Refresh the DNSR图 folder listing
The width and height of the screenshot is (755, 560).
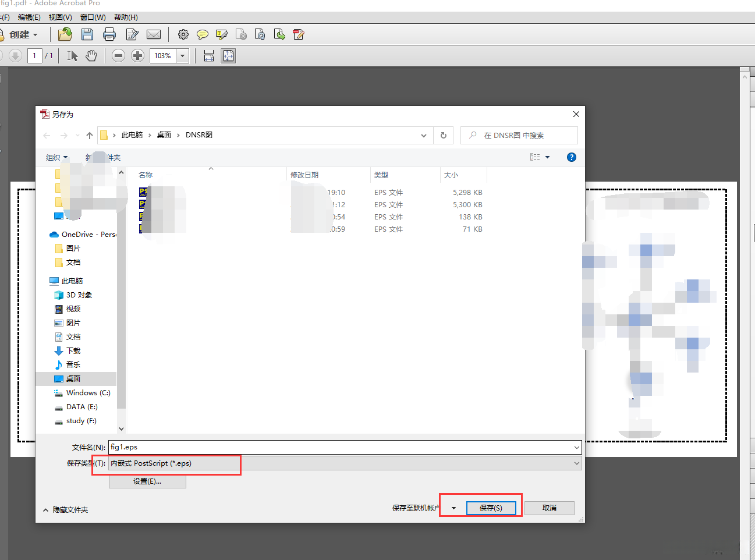pyautogui.click(x=444, y=136)
